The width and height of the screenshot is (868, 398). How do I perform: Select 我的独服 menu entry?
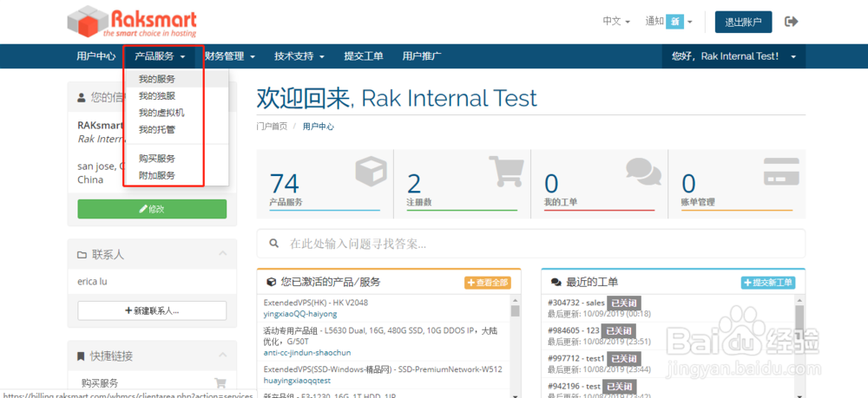176,96
